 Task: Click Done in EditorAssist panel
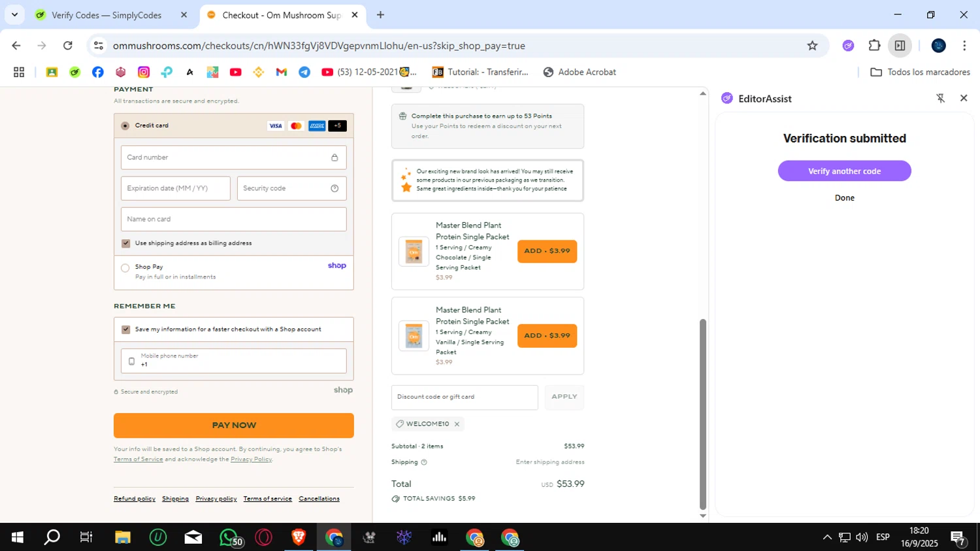844,198
